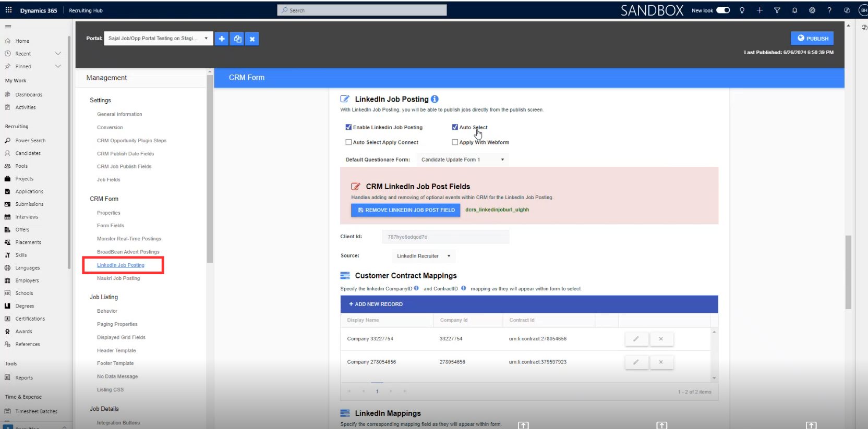Toggle the New look switch

(x=723, y=10)
